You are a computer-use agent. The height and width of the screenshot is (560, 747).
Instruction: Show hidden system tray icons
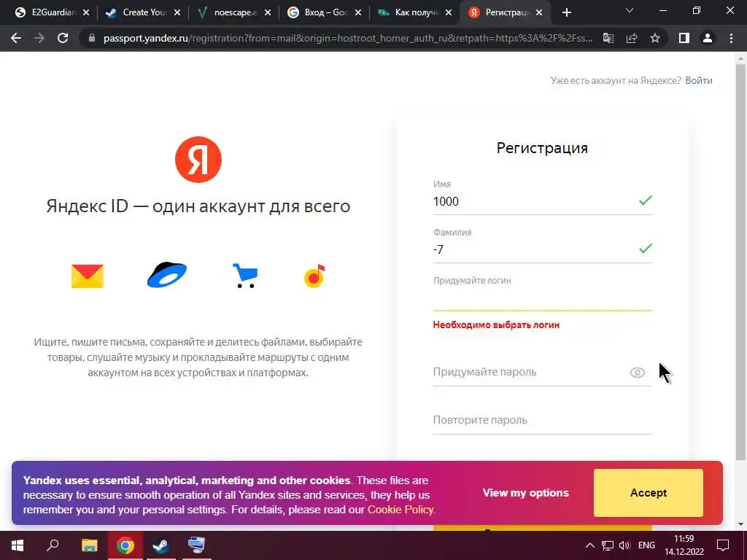(x=589, y=545)
